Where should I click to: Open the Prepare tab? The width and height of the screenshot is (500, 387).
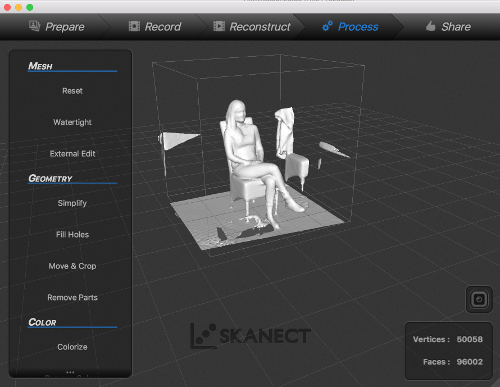[57, 27]
